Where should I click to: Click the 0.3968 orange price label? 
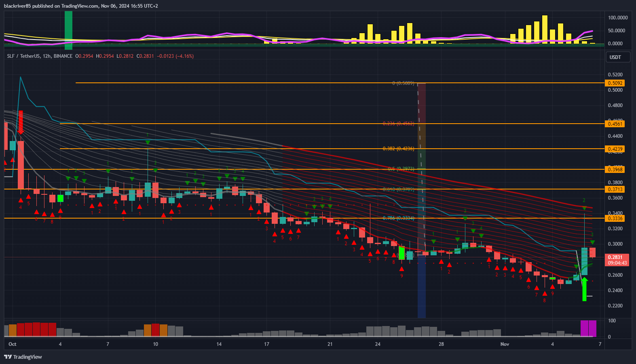click(615, 170)
